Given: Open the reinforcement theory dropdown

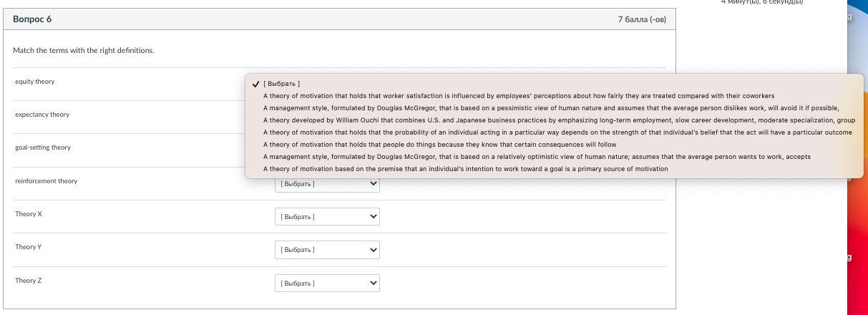Looking at the screenshot, I should [x=327, y=184].
